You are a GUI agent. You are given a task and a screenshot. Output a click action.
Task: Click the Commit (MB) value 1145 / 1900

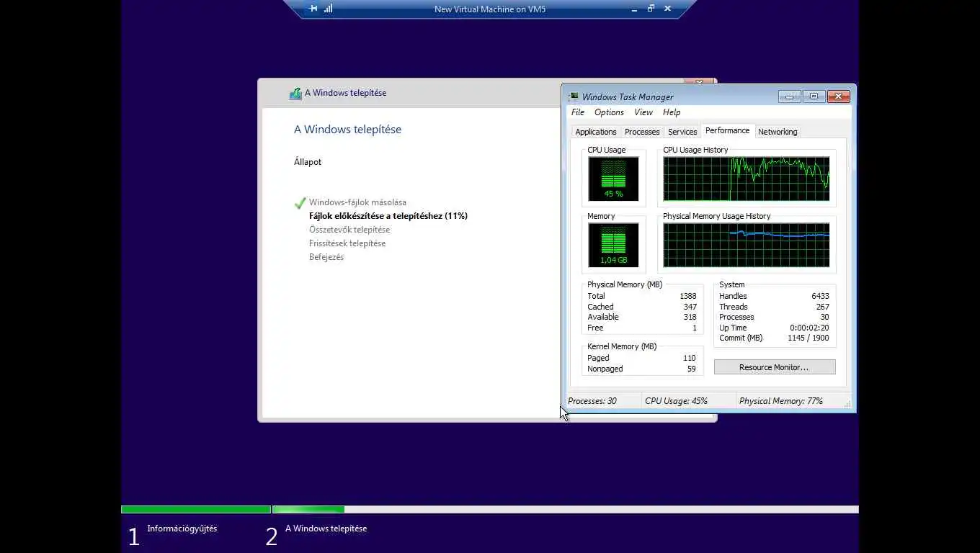tap(808, 338)
